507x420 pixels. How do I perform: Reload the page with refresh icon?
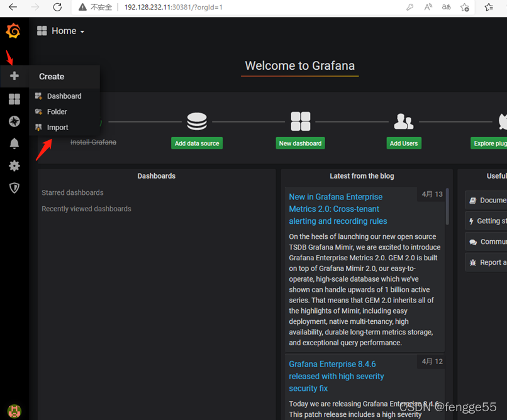[57, 7]
